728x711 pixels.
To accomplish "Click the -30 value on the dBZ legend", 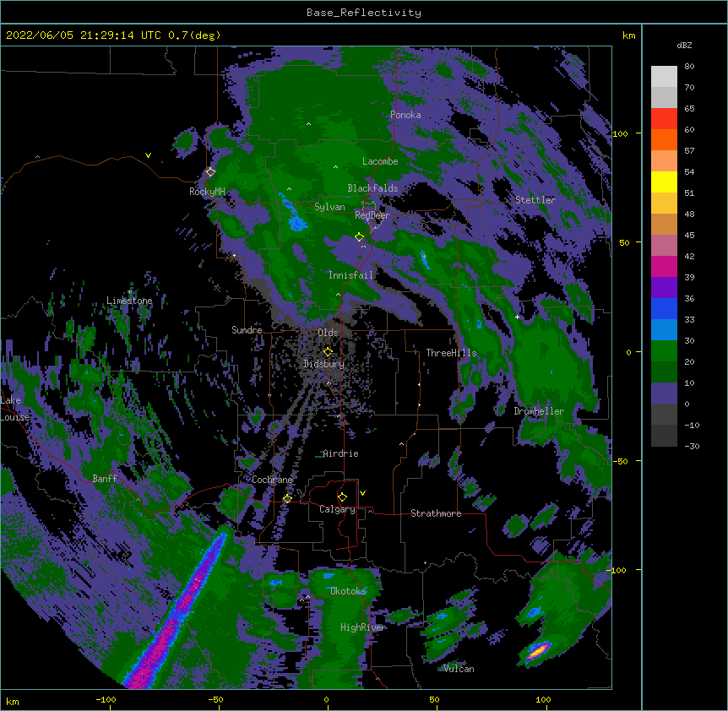I will [692, 447].
